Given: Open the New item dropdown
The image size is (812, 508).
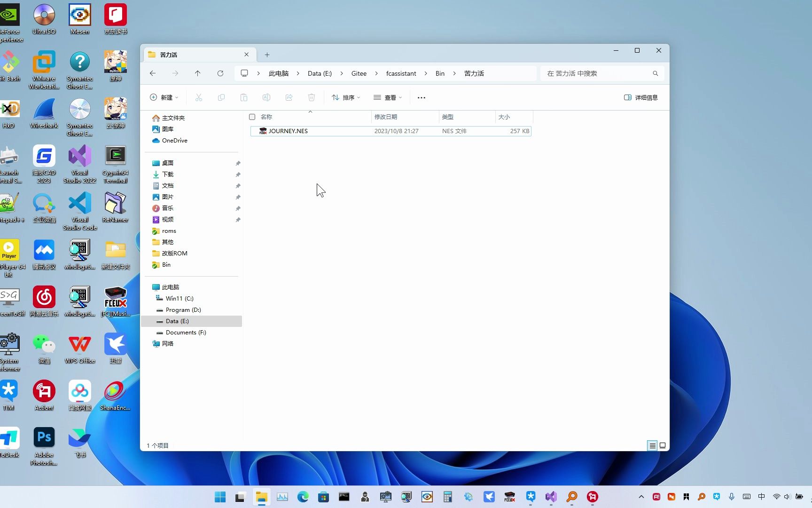Looking at the screenshot, I should [x=164, y=97].
